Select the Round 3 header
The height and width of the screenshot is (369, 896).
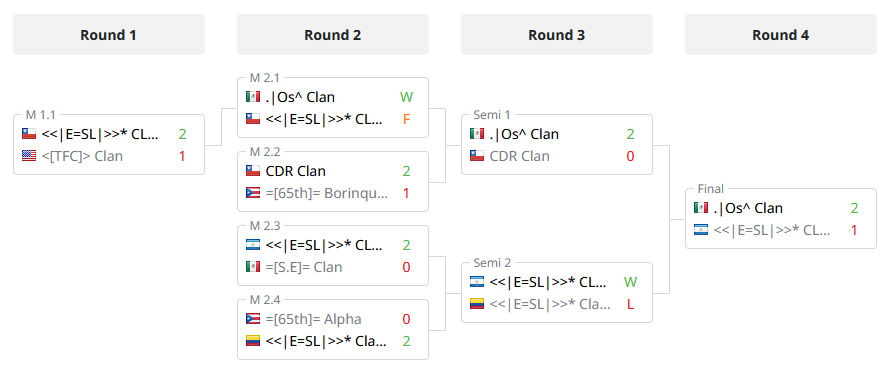[x=557, y=35]
